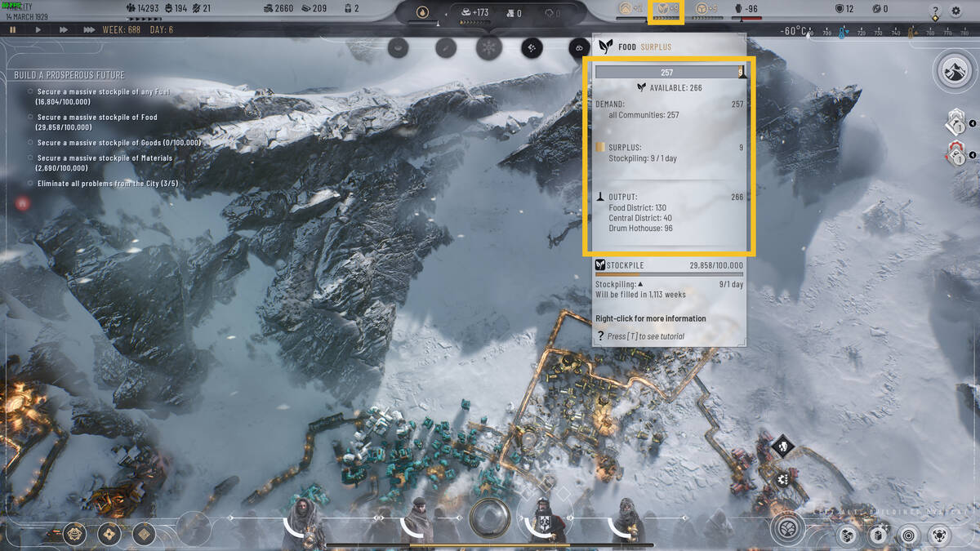The width and height of the screenshot is (980, 551).
Task: Click the workforce indicator showing 194
Action: [x=176, y=9]
